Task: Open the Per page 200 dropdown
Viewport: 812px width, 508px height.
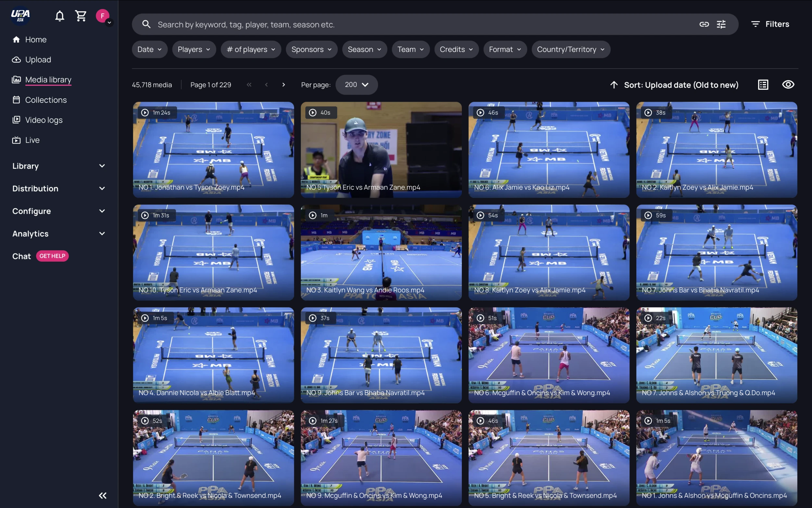Action: [357, 85]
